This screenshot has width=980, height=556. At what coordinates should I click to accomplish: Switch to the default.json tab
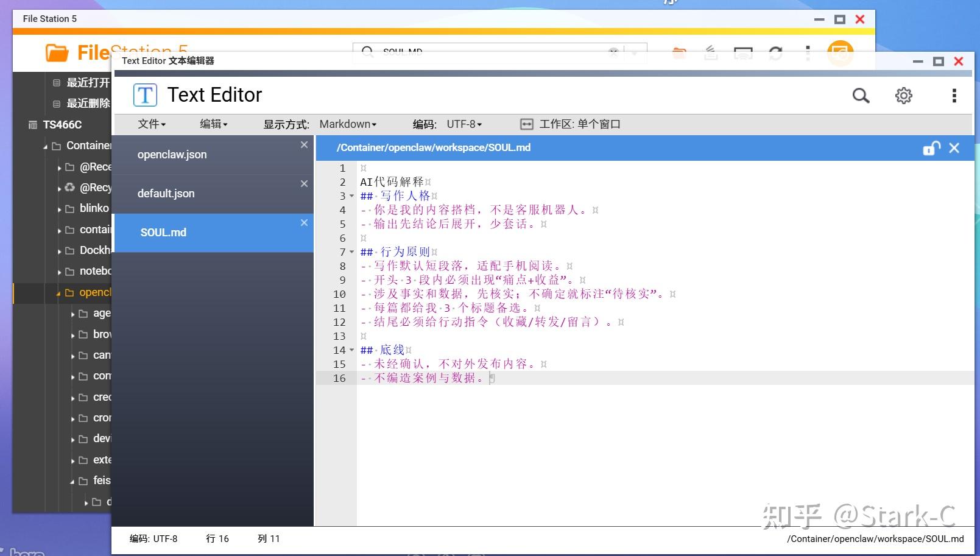[214, 194]
